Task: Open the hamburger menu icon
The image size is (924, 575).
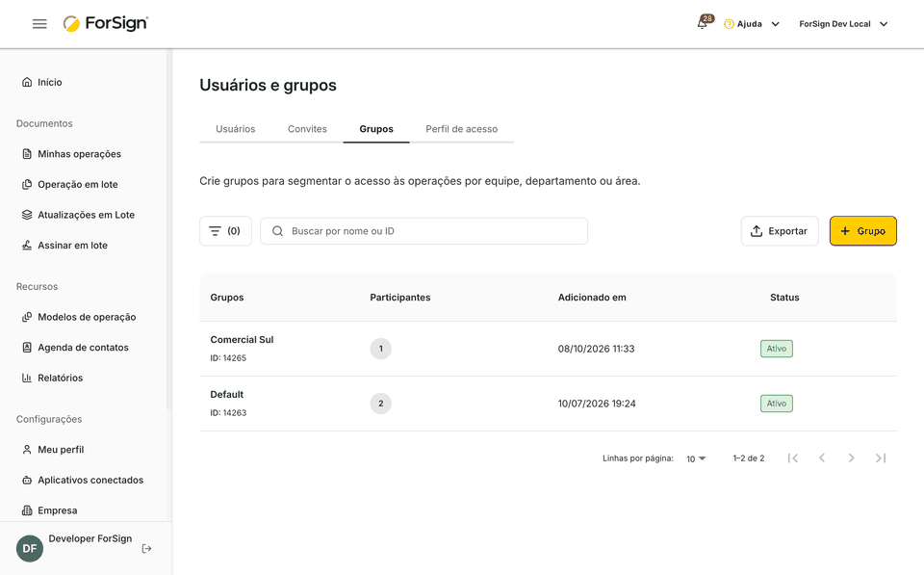Action: pos(39,23)
